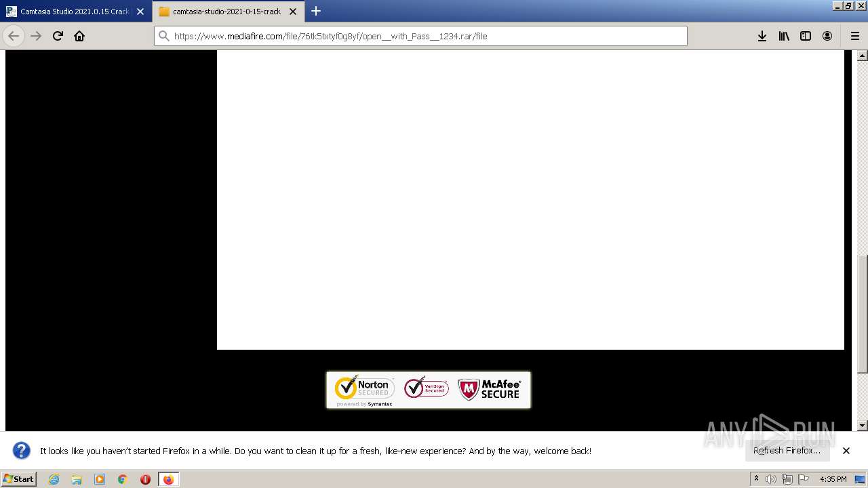The image size is (868, 488).
Task: Open Windows Media Player taskbar icon
Action: pyautogui.click(x=100, y=479)
